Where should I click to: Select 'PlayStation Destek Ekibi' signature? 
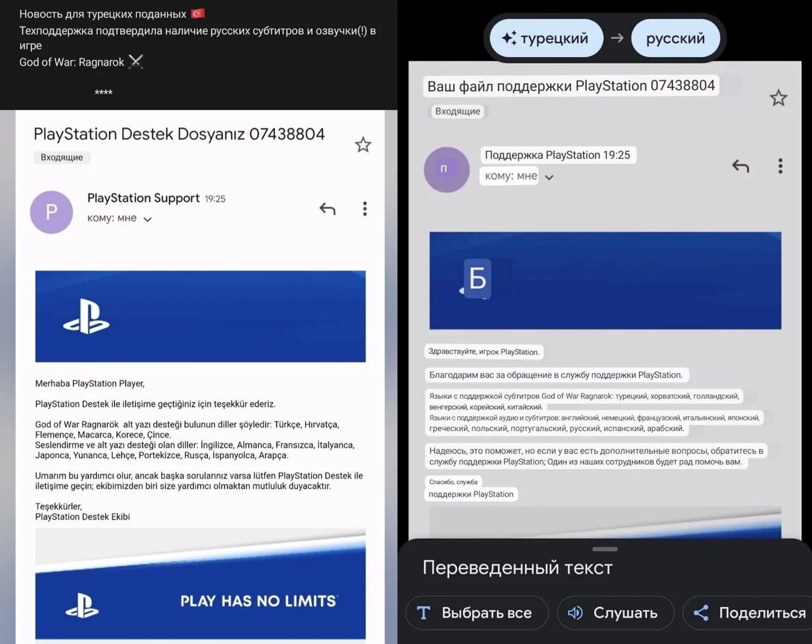point(82,517)
